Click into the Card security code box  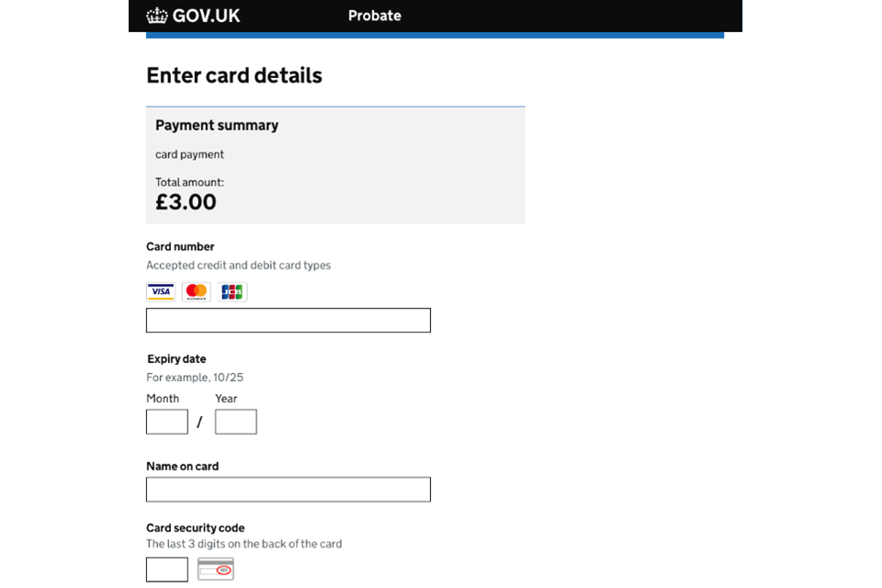pos(167,570)
